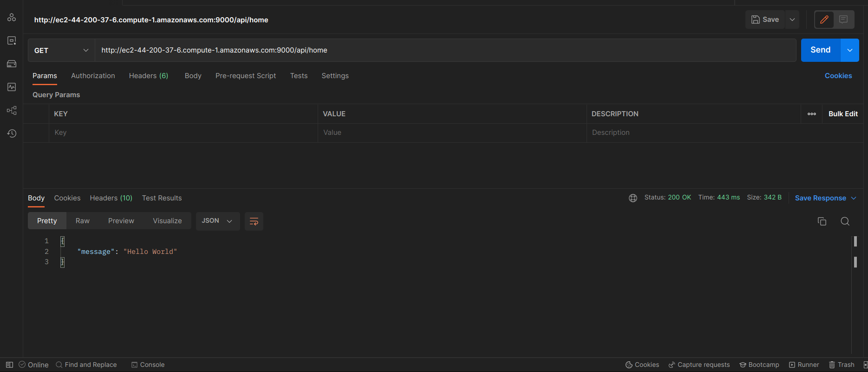
Task: Switch to comment mode icon
Action: (843, 20)
